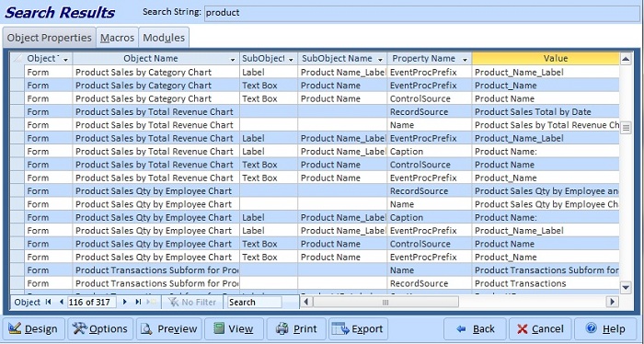Open the Object column filter dropdown
Screen dimensions: 644x344
(x=65, y=60)
